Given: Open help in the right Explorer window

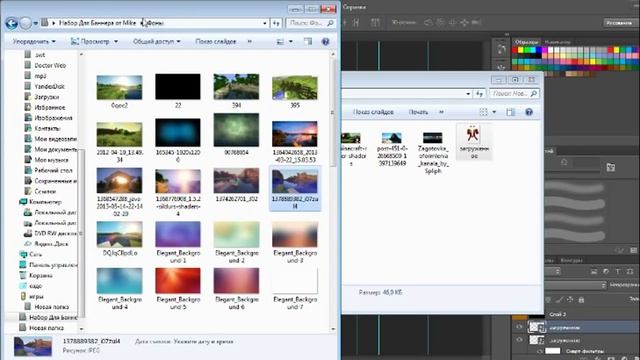Looking at the screenshot, I should point(529,112).
